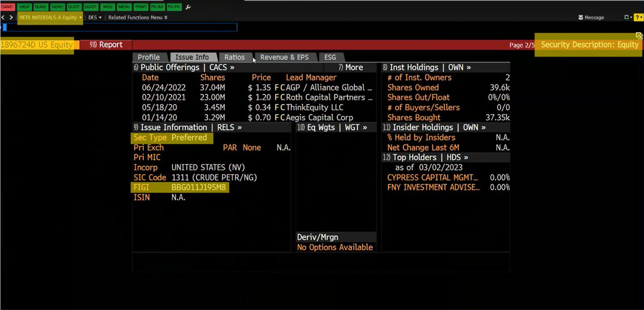
Task: Open Issue Information RELS link
Action: 188,127
